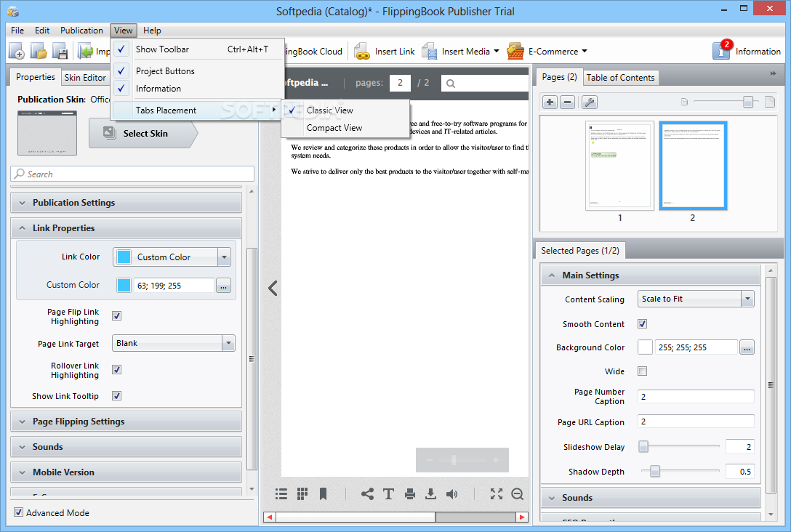Image resolution: width=791 pixels, height=532 pixels.
Task: Click the fullscreen icon in viewer toolbar
Action: tap(497, 493)
